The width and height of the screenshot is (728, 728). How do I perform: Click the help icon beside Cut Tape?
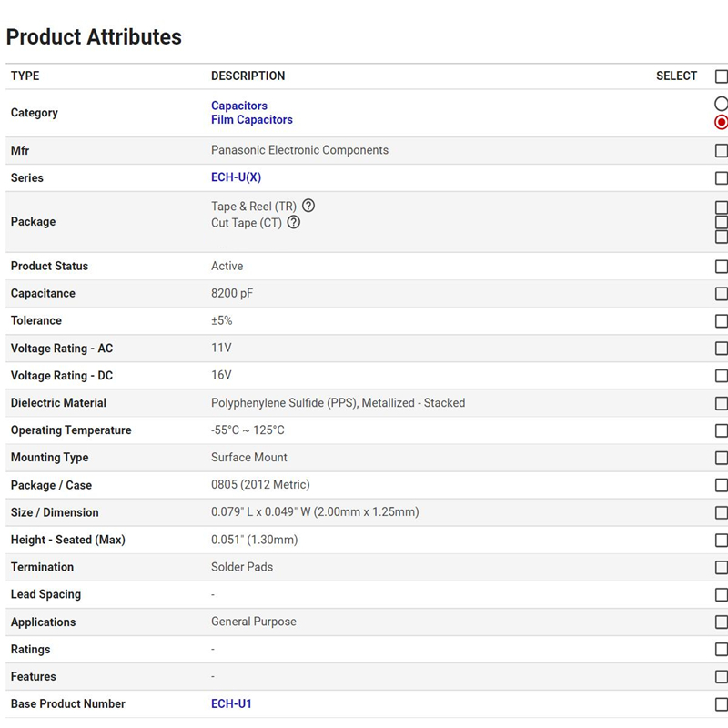(x=293, y=222)
